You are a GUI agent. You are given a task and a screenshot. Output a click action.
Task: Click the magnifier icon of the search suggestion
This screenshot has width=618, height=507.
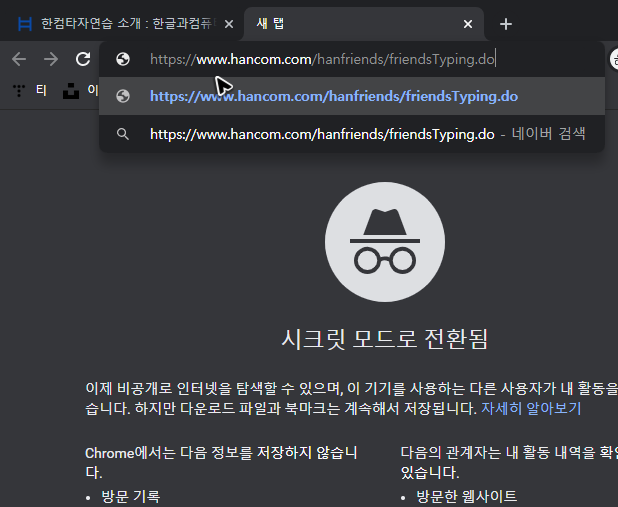coord(123,134)
